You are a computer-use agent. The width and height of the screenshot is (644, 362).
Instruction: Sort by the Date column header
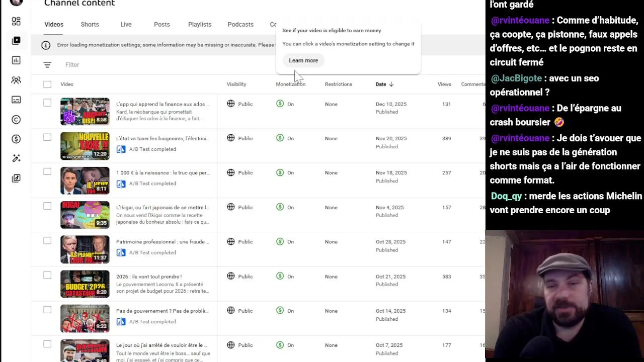(x=384, y=84)
